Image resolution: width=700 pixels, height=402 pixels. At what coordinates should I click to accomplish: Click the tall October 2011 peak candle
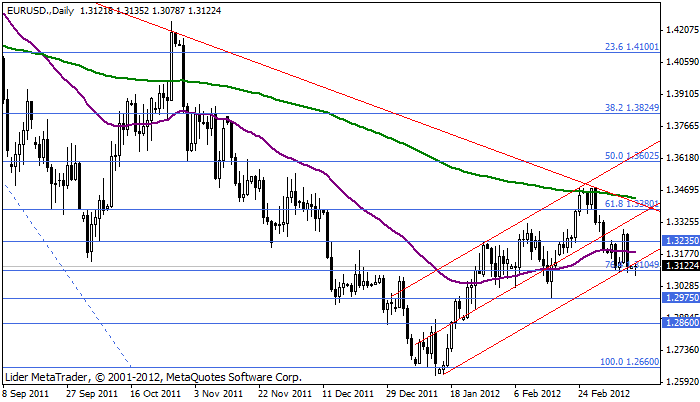click(171, 67)
